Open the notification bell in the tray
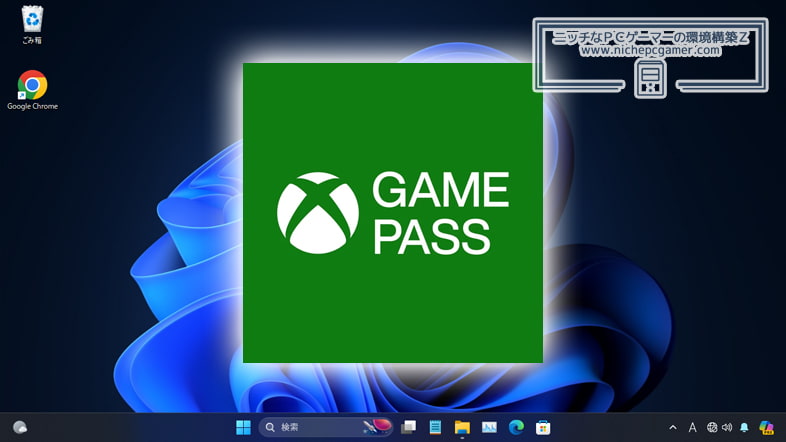This screenshot has width=786, height=442. pos(744,427)
